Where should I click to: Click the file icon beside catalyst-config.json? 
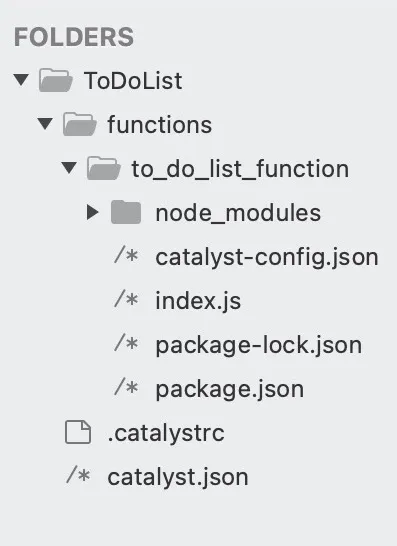point(126,256)
